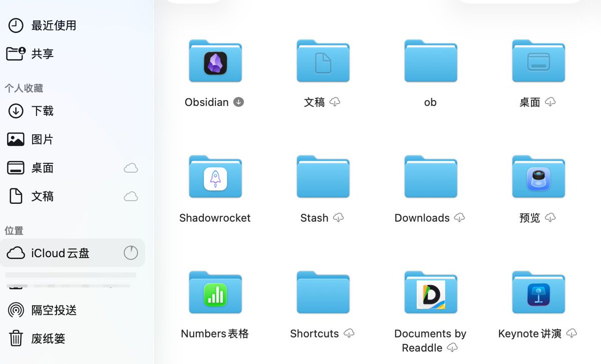601x364 pixels.
Task: Click the Keynote讲演 name label
Action: tap(530, 333)
